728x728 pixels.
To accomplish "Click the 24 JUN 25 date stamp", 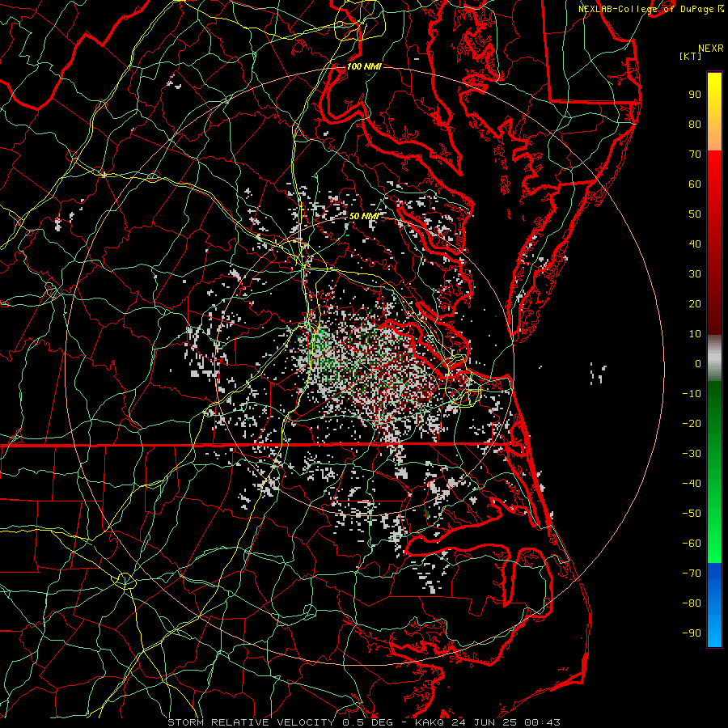I will [485, 722].
